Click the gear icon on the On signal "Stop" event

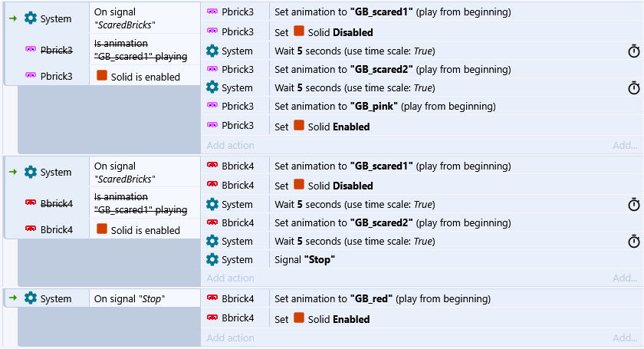click(31, 298)
